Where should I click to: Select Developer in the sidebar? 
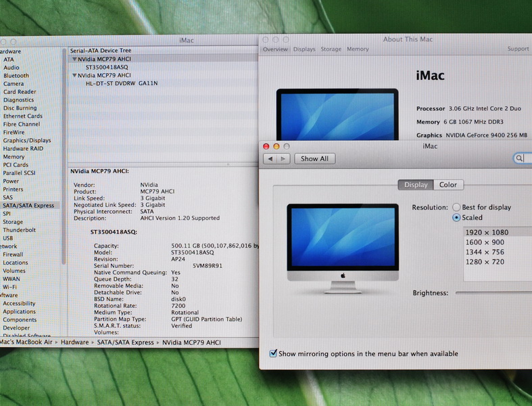coord(16,328)
